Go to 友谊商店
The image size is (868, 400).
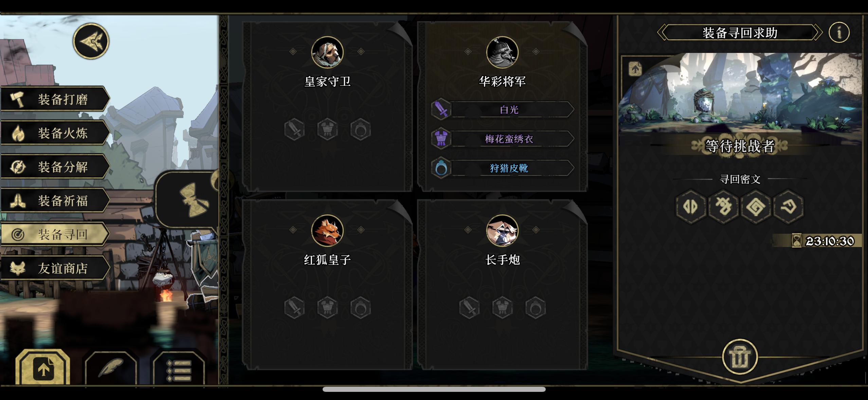pyautogui.click(x=55, y=268)
